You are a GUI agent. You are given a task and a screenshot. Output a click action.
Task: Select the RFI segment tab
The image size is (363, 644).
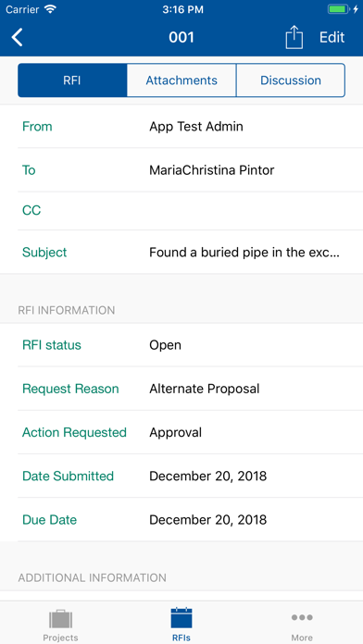click(x=72, y=80)
